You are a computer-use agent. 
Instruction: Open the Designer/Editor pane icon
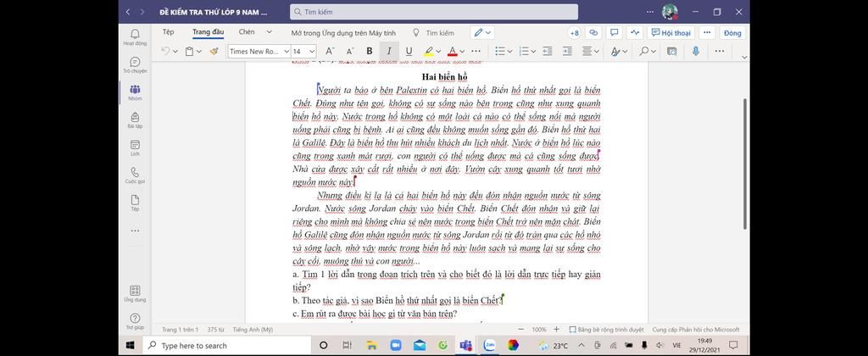pos(671,51)
